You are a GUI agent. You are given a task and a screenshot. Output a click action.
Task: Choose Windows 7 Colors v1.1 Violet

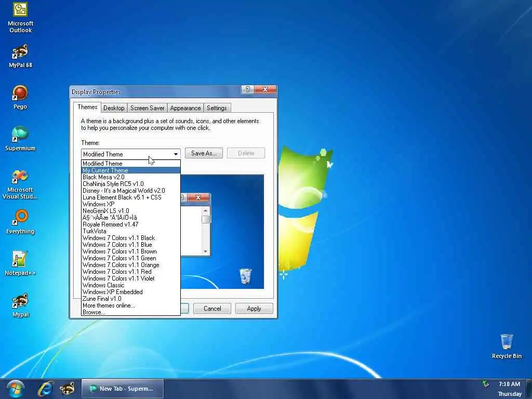coord(131,278)
